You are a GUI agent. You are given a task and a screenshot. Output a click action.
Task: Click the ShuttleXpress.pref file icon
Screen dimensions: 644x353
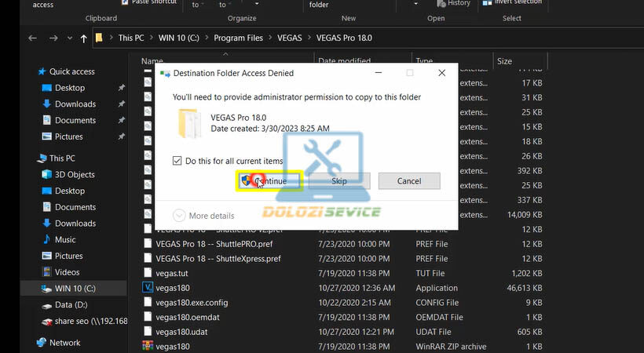(x=148, y=258)
